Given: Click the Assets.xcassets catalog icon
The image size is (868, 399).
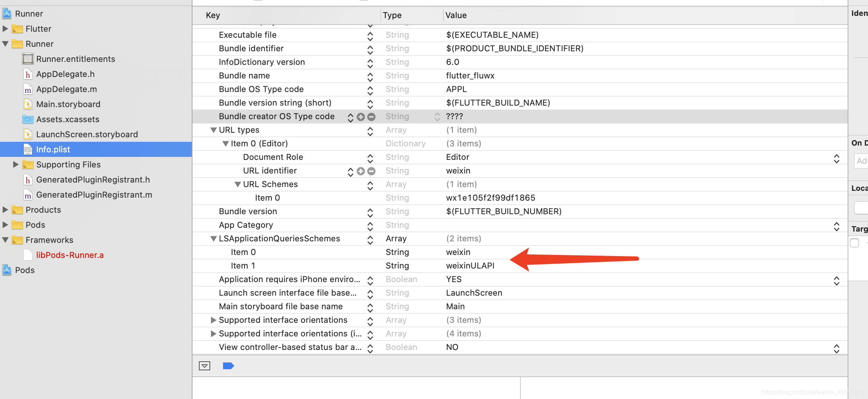Looking at the screenshot, I should click(28, 120).
